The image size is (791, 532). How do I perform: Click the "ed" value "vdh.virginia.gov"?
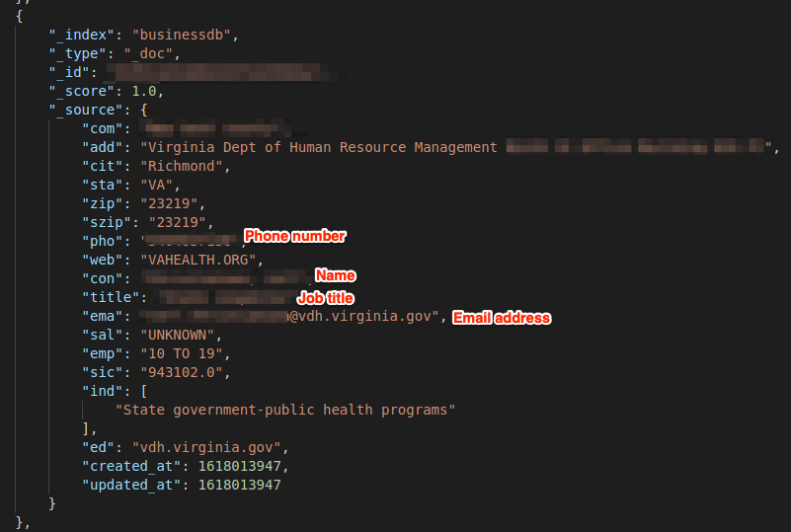click(x=206, y=447)
